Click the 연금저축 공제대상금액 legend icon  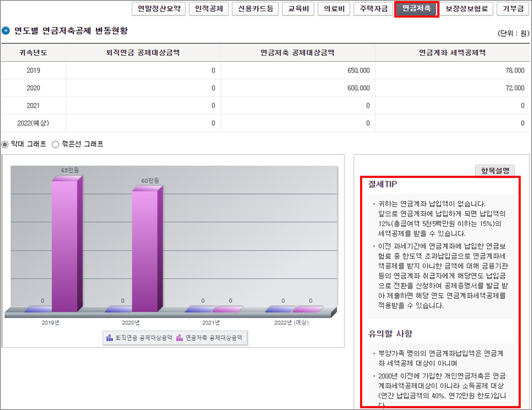point(180,338)
